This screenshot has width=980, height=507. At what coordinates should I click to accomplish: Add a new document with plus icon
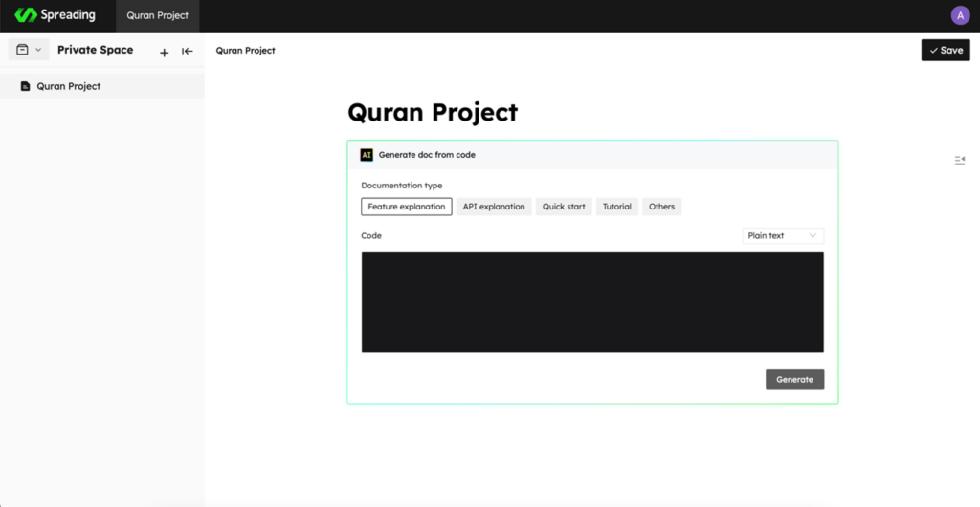(164, 53)
